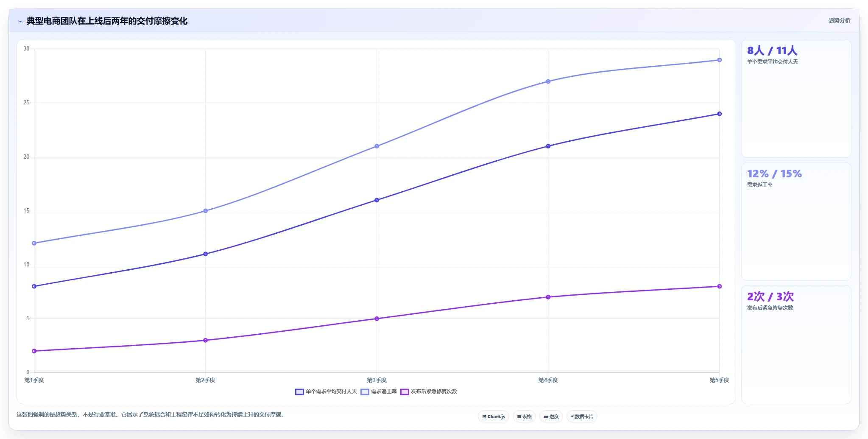The image size is (868, 439).
Task: Click the 第1季度 x-axis label
Action: click(34, 380)
